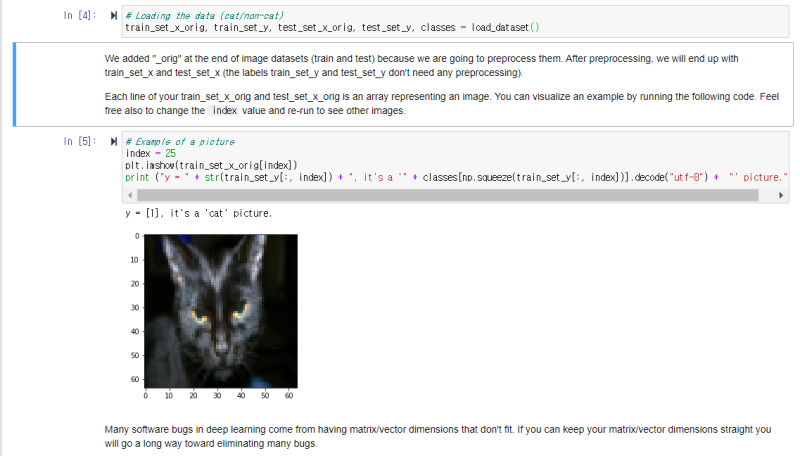Image resolution: width=800 pixels, height=456 pixels.
Task: Click the cat picture output image
Action: 221,311
